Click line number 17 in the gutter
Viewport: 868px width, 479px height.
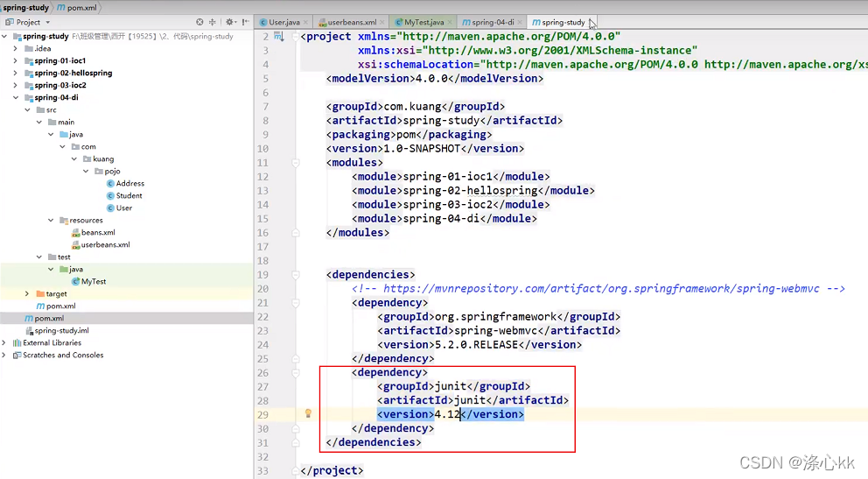[263, 247]
